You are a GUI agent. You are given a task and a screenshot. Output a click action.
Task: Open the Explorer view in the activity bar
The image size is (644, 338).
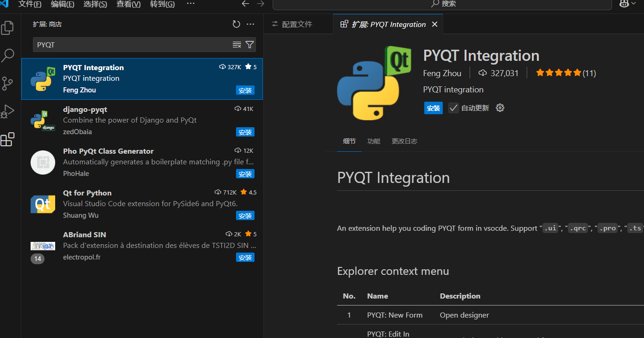(x=7, y=27)
